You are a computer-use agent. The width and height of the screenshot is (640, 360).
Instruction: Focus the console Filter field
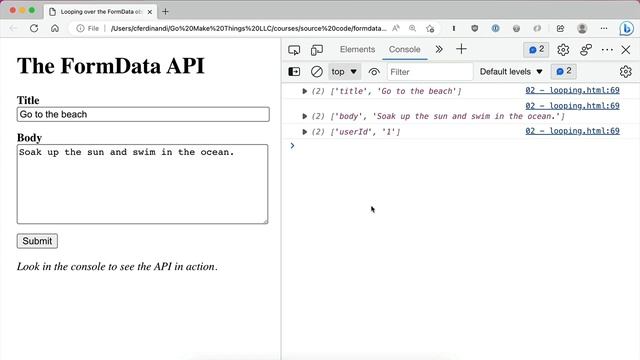(430, 72)
